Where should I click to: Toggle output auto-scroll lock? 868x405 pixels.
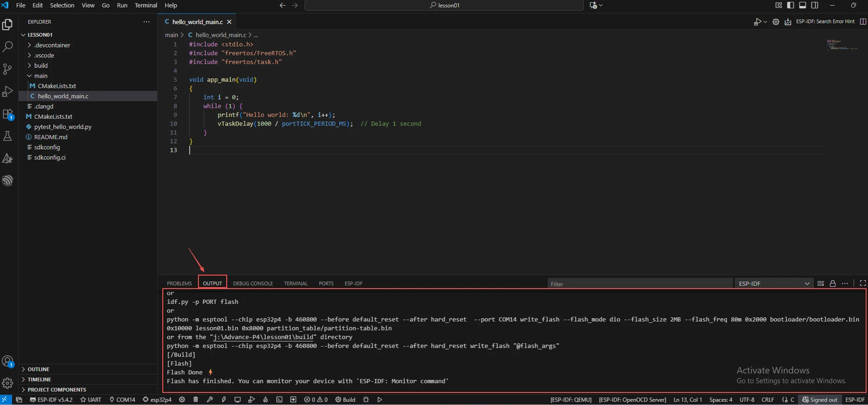pos(833,283)
